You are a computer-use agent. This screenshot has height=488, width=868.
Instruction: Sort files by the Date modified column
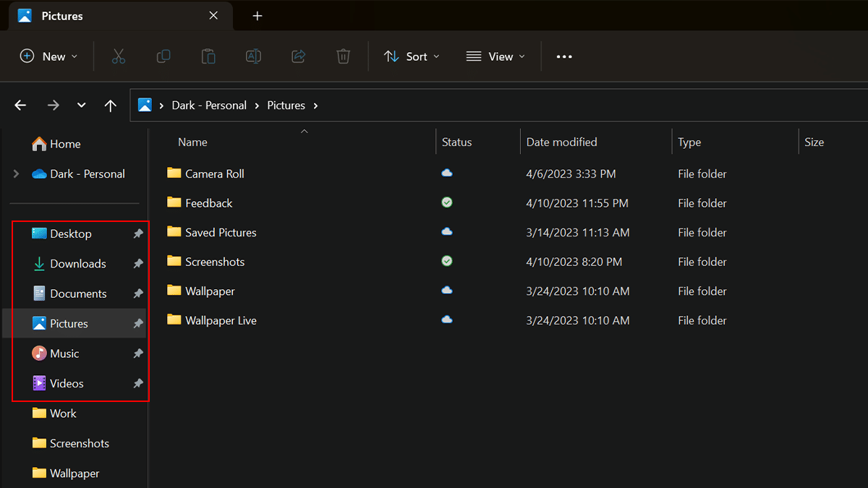tap(561, 142)
